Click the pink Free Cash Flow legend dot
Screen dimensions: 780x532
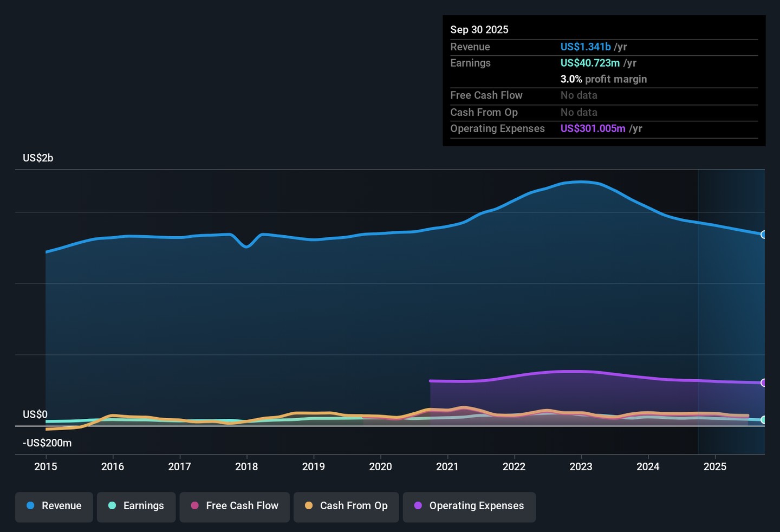point(195,505)
